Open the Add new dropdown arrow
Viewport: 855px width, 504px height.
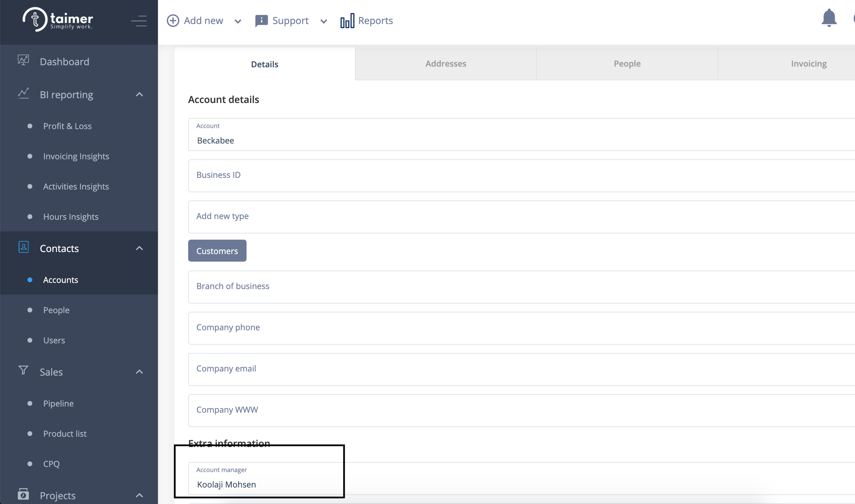pyautogui.click(x=238, y=21)
